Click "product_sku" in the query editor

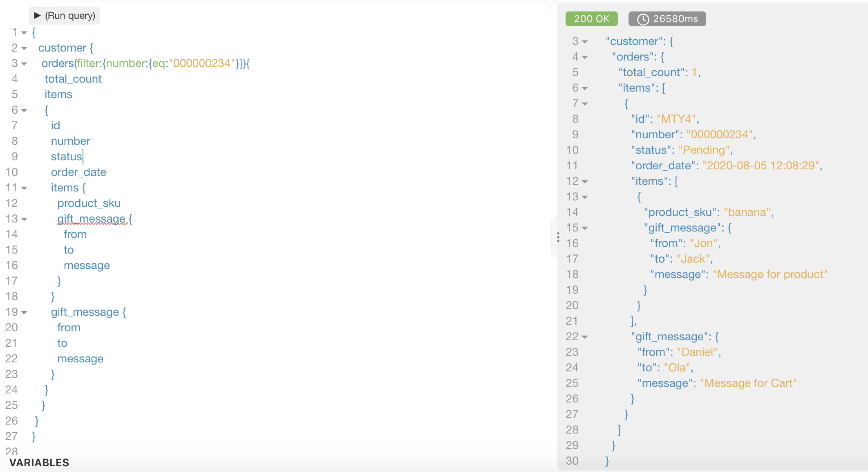(x=89, y=203)
